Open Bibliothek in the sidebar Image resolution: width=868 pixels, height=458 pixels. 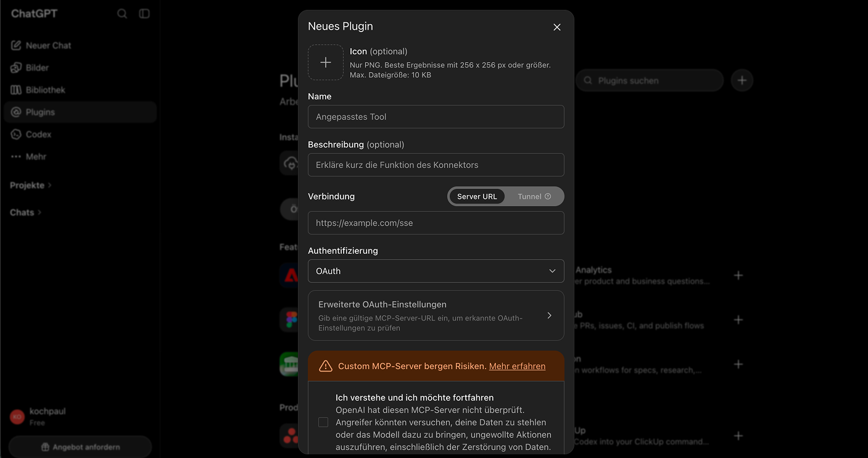[80, 90]
